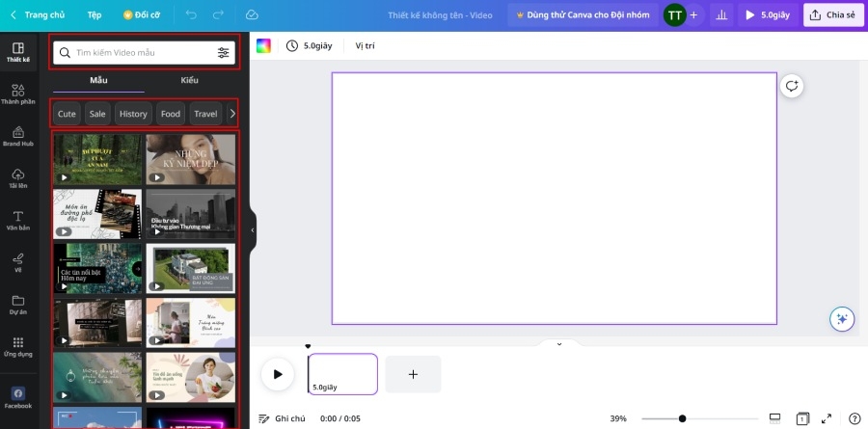Switch to the Kiểu tab
This screenshot has width=868, height=429.
(189, 80)
